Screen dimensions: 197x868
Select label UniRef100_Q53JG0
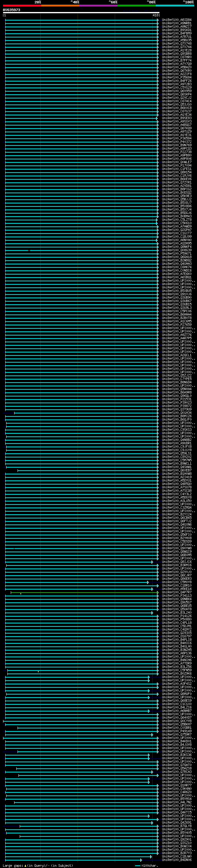click(176, 104)
